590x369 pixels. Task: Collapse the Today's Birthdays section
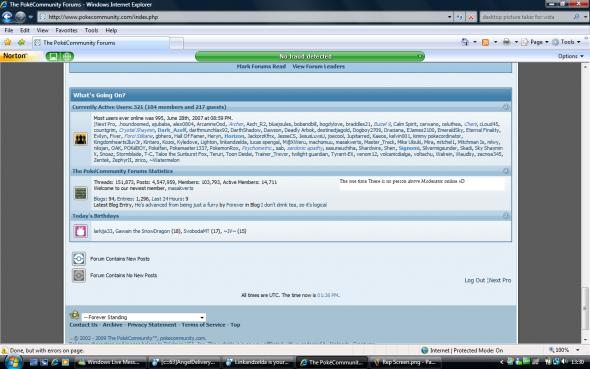coord(506,216)
